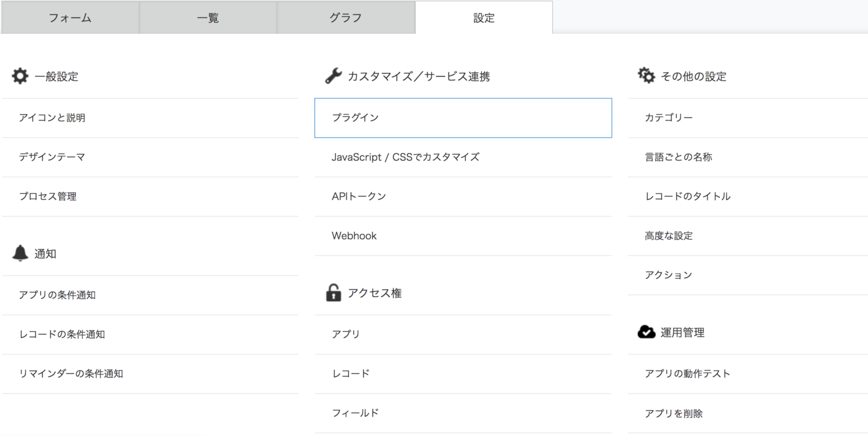The width and height of the screenshot is (868, 436).
Task: Click the padlock icon beside アクセス権
Action: [333, 293]
